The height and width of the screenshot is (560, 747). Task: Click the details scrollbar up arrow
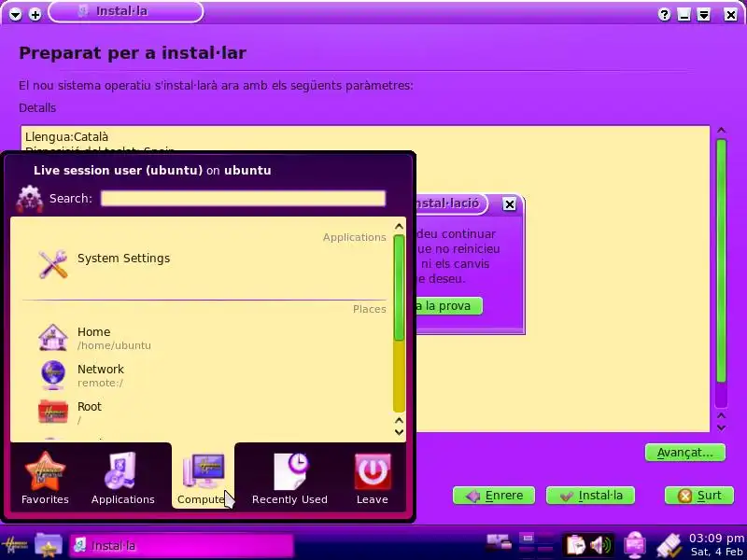pyautogui.click(x=721, y=131)
